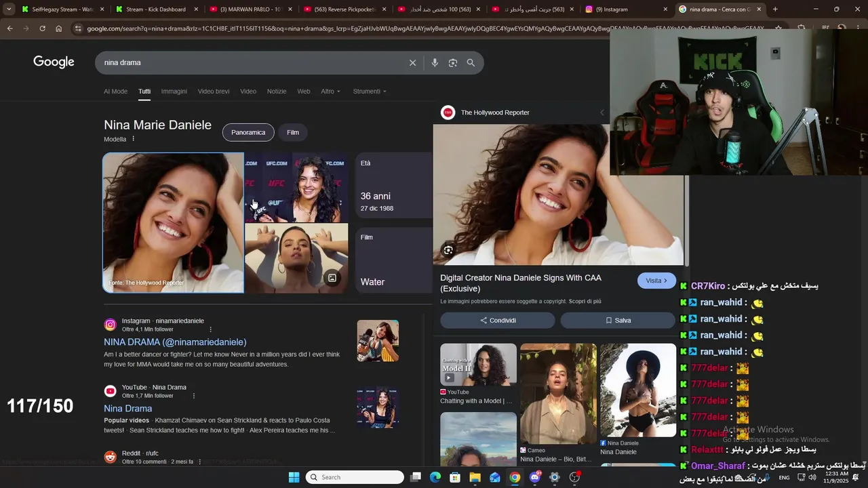Click the Condividi share button
The width and height of the screenshot is (868, 488).
[498, 321]
